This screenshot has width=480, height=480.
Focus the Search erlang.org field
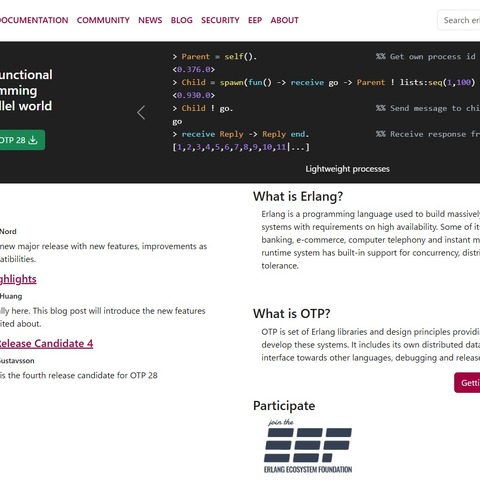click(x=459, y=20)
